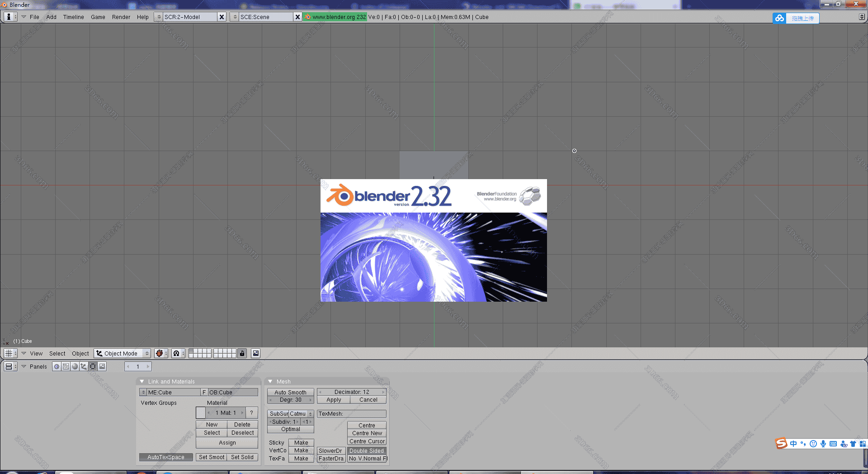Open the Render menu

tap(121, 17)
